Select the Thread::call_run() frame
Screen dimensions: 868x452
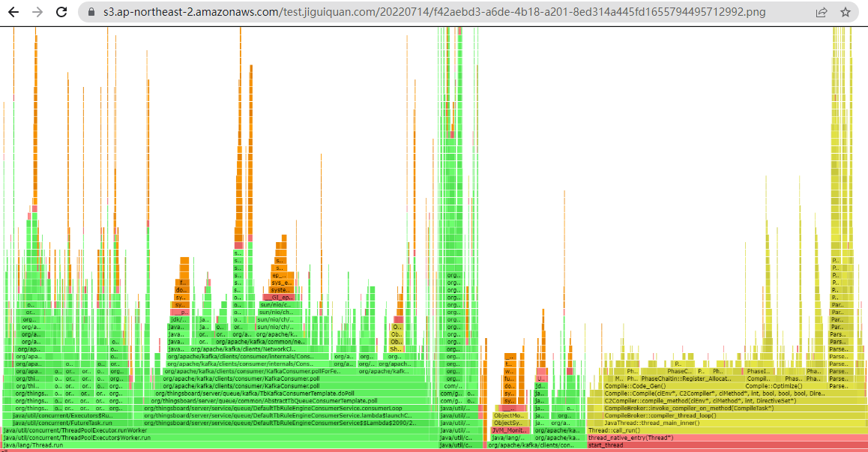pos(727,430)
